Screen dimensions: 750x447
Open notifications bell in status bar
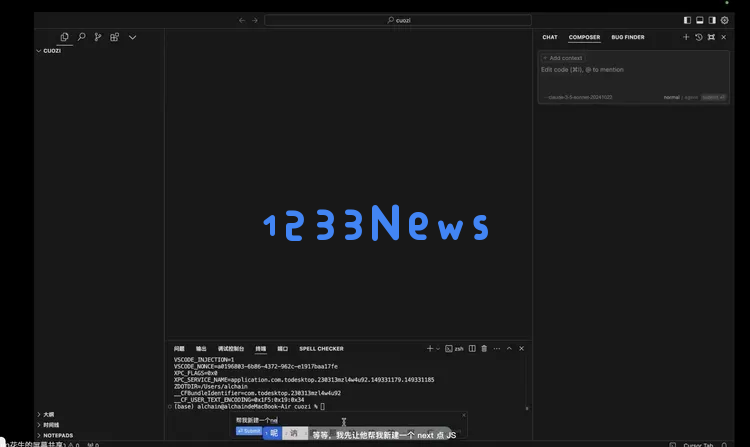[x=724, y=445]
